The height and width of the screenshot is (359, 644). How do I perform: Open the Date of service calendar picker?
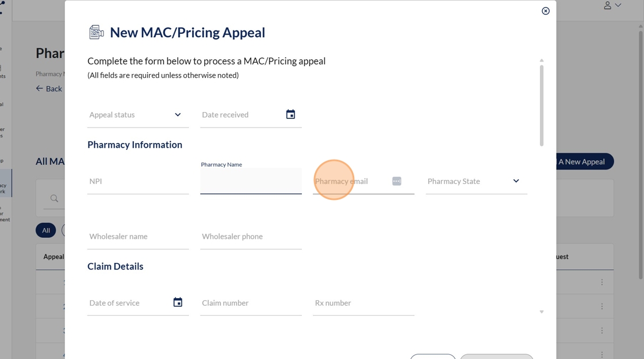point(178,303)
